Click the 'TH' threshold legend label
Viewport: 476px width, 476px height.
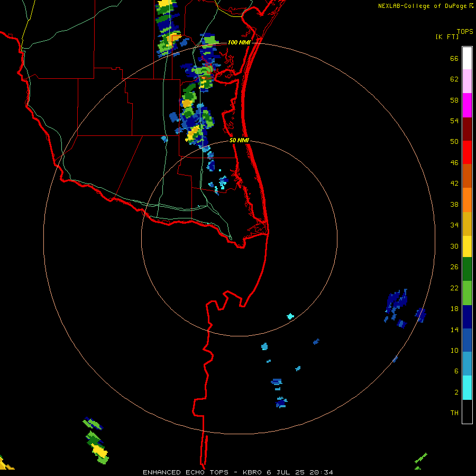click(x=454, y=413)
